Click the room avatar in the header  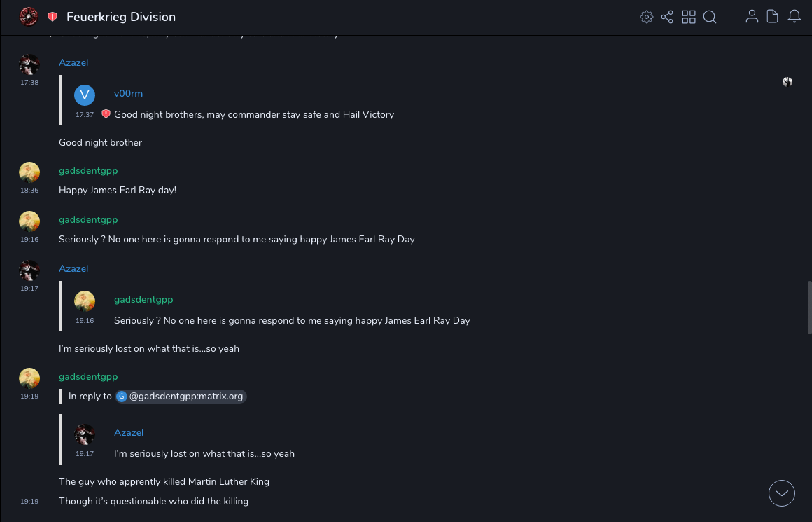pyautogui.click(x=29, y=16)
